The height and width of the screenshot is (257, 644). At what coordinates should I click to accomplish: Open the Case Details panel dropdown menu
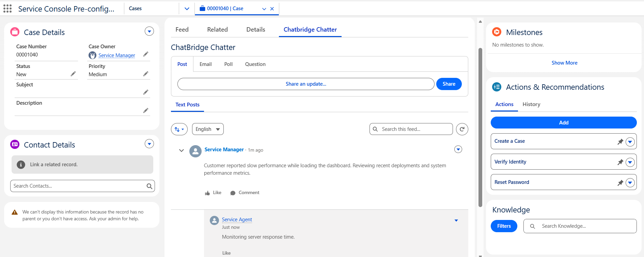click(x=149, y=31)
